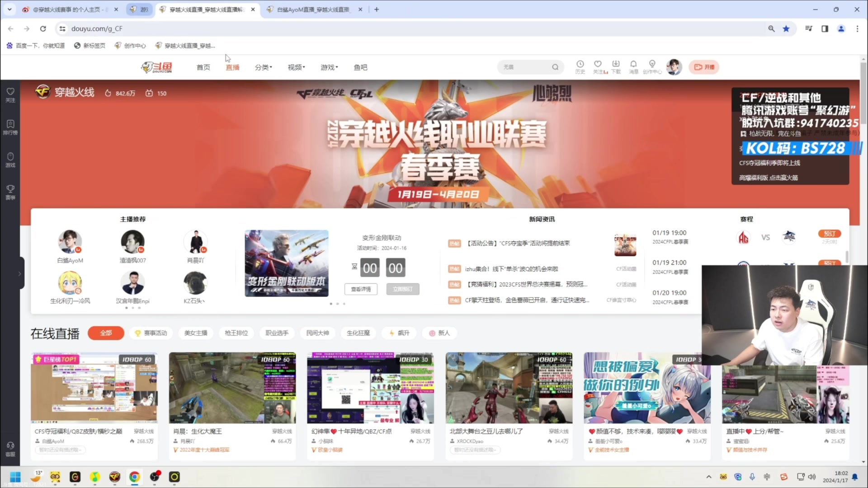Screen dimensions: 868x488
Task: Click the user avatar in the header
Action: (674, 67)
